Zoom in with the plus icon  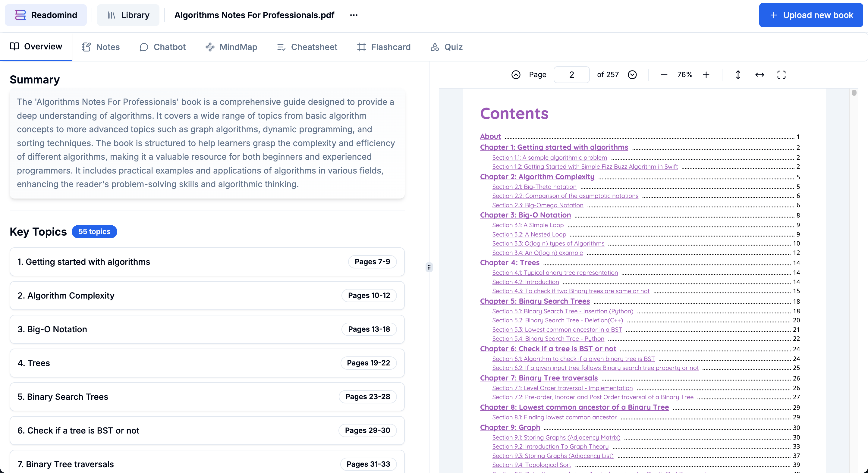(x=706, y=74)
